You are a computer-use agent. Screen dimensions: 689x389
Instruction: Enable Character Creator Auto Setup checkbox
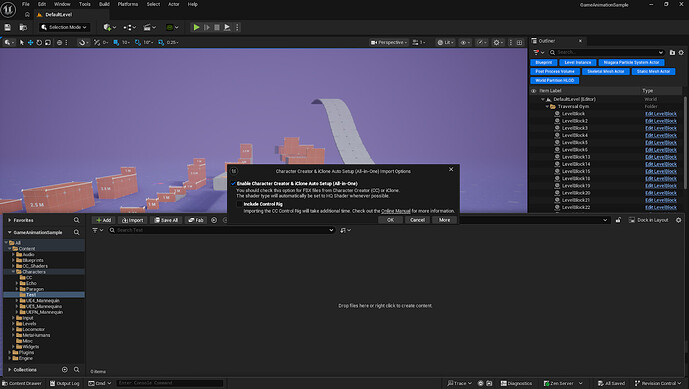233,183
